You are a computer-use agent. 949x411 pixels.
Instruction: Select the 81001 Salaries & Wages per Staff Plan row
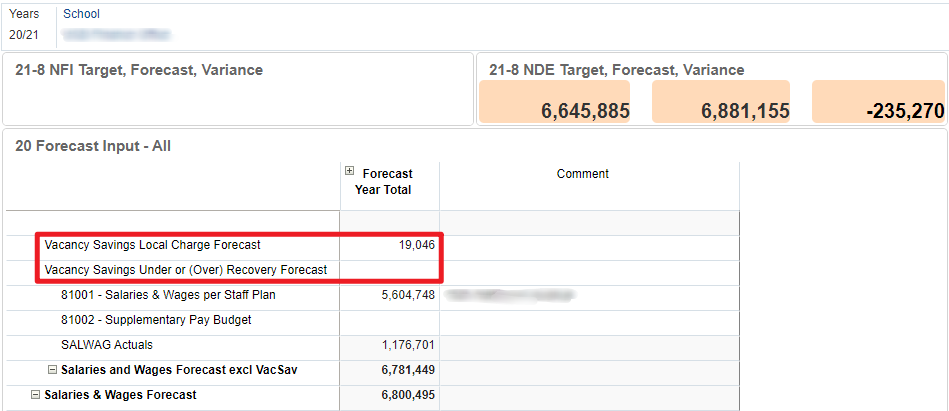167,295
